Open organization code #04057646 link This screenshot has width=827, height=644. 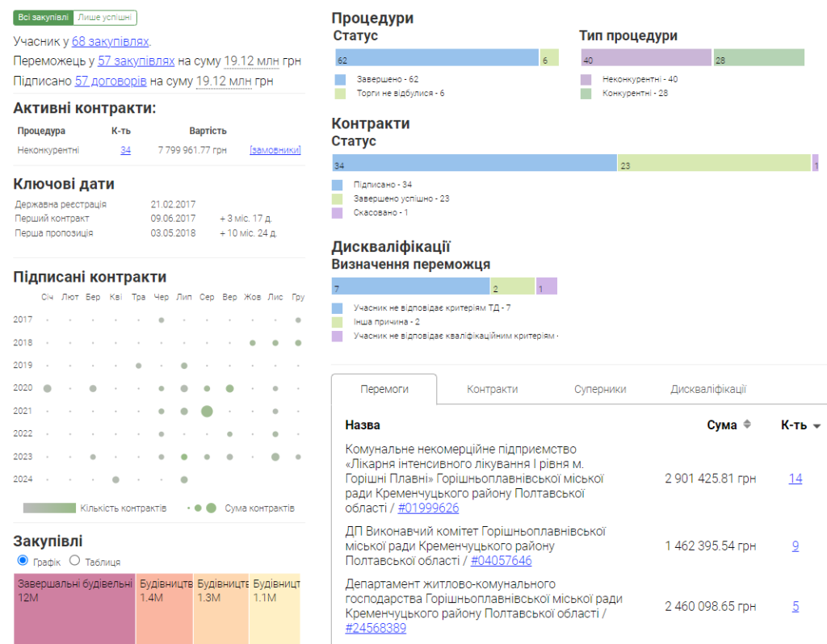[501, 561]
